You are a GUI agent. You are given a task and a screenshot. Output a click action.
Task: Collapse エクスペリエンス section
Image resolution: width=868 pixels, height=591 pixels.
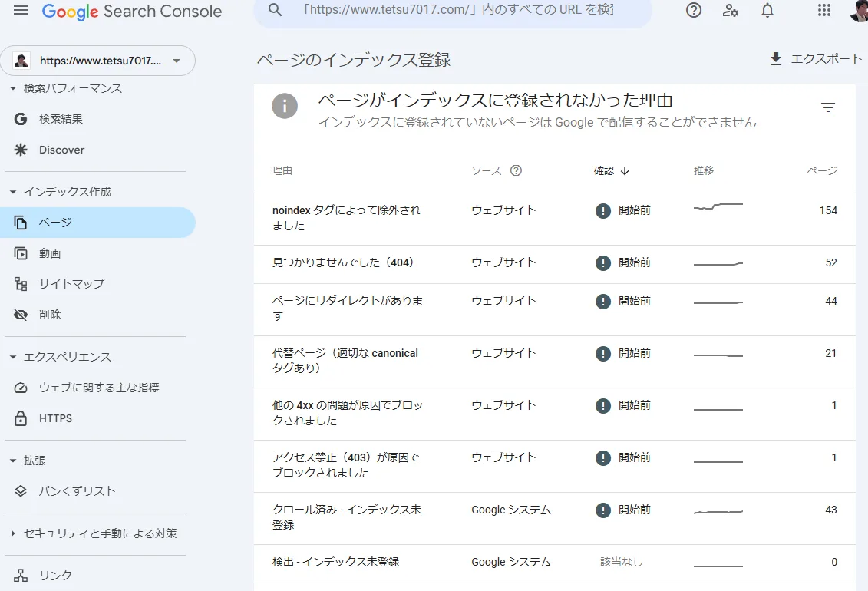point(13,357)
